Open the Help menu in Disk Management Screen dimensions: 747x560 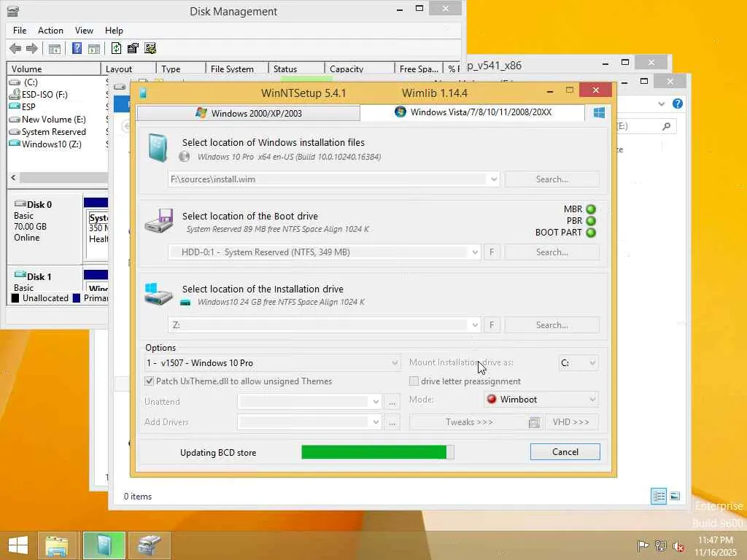click(114, 31)
